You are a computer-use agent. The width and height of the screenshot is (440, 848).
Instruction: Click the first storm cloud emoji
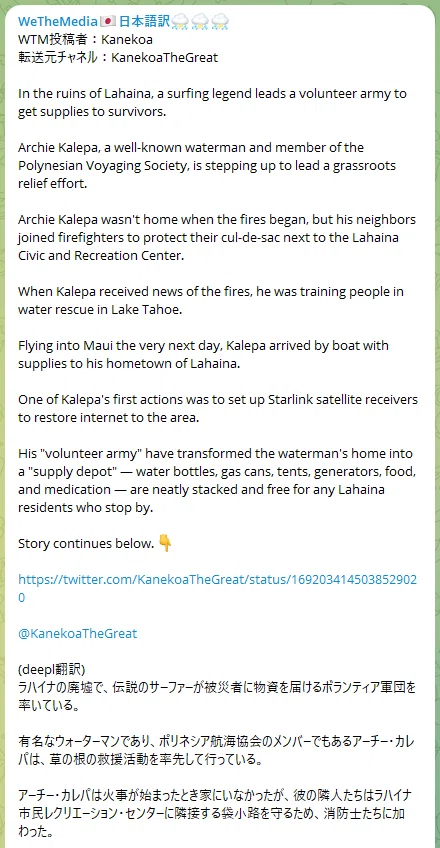(179, 22)
